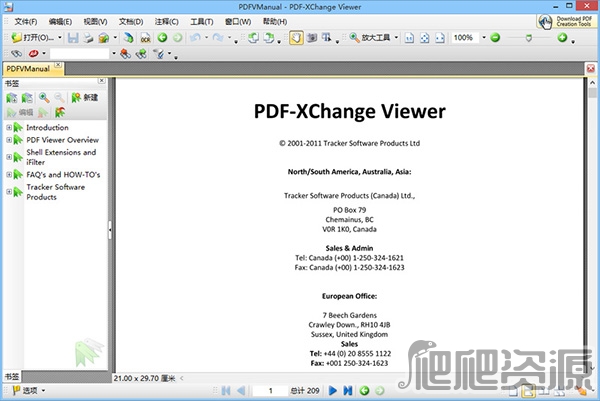Click the 书签 tab at panel bottom
This screenshot has height=401, width=600.
11,377
